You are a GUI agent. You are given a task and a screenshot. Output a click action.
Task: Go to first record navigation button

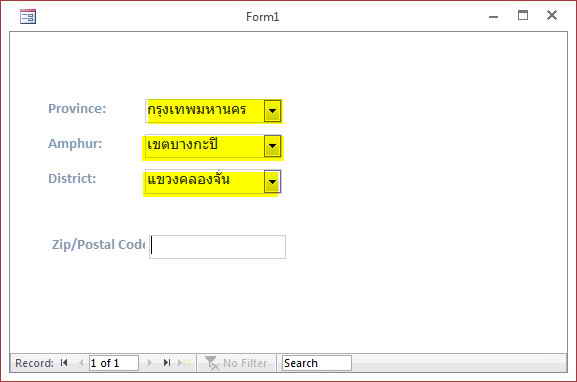64,363
